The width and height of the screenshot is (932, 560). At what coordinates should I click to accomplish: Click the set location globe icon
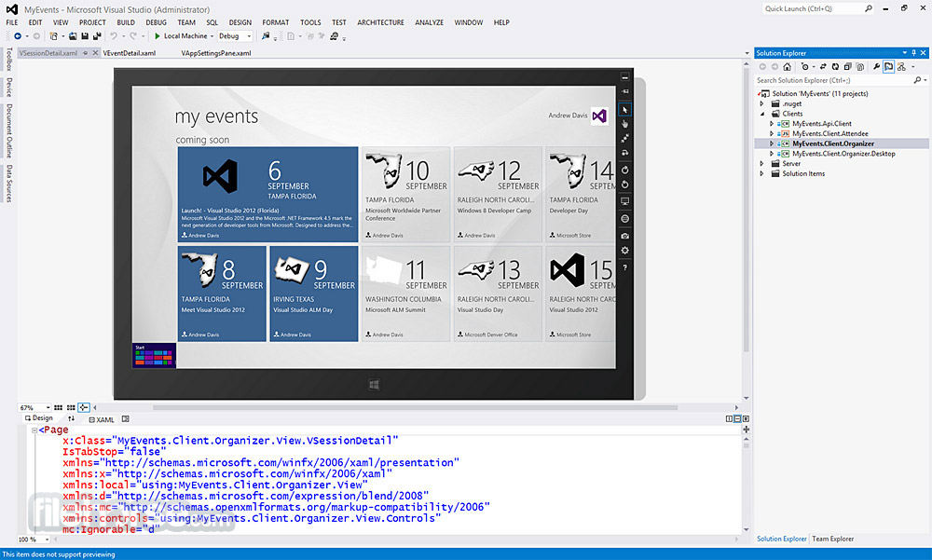tap(624, 219)
